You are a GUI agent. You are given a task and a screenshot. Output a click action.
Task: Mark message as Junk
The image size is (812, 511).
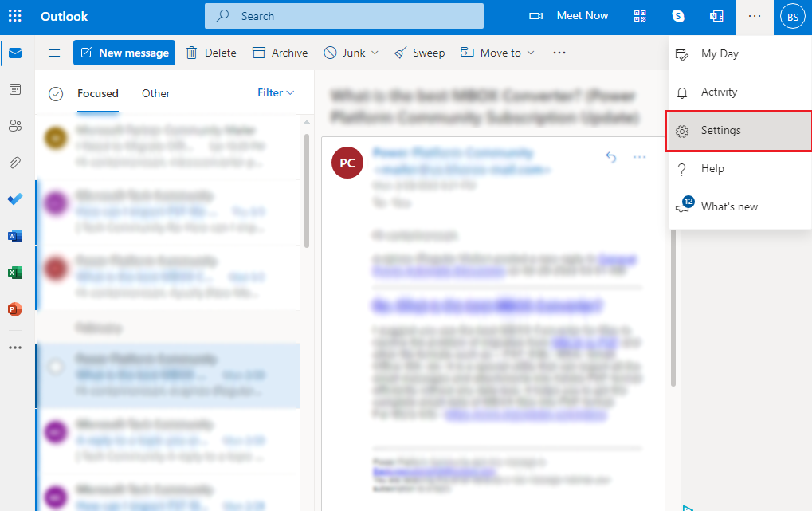345,53
